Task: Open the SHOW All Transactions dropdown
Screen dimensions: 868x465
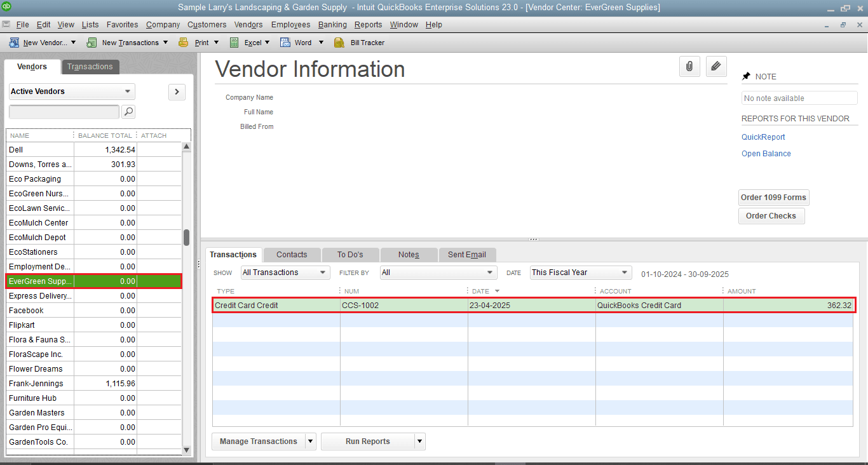Action: click(x=285, y=272)
